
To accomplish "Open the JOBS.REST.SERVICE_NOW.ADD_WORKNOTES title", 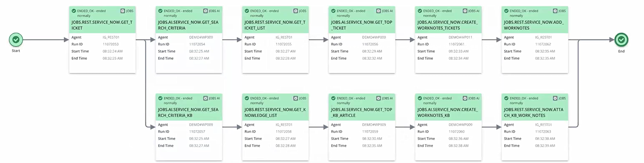I will (534, 25).
